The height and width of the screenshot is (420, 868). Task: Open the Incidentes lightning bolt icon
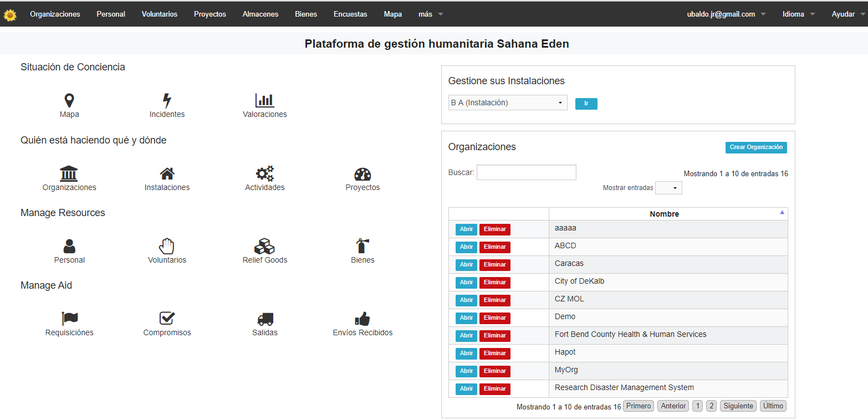coord(167,100)
